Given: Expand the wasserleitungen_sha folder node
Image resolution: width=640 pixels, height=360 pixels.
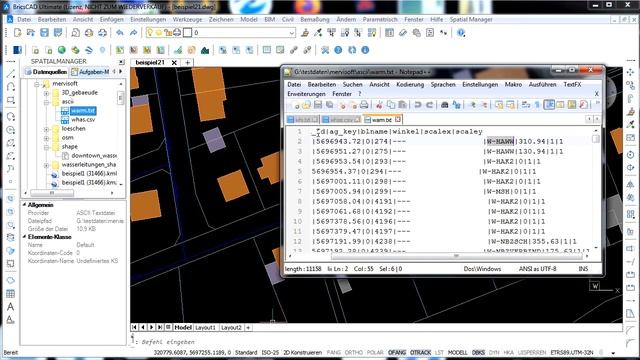Looking at the screenshot, I should (x=46, y=165).
